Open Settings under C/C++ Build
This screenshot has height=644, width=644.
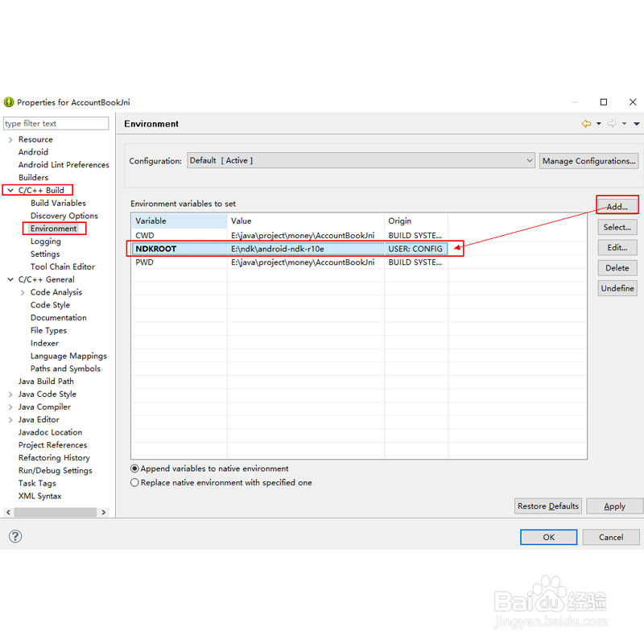45,254
